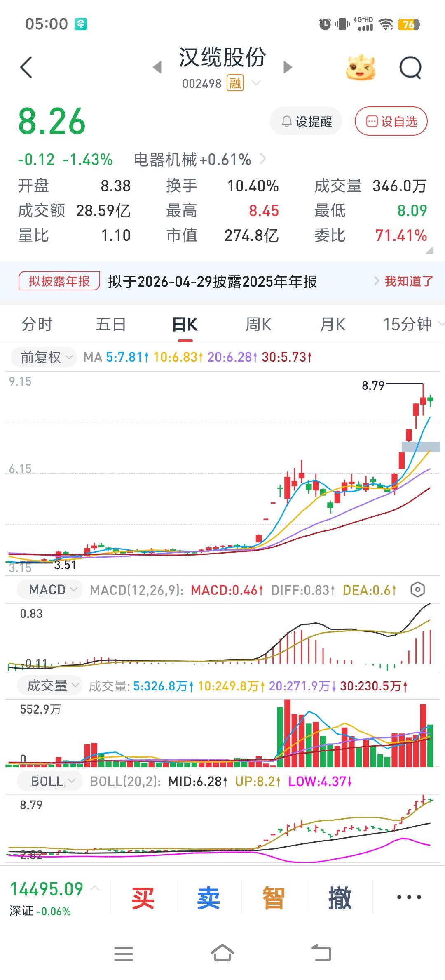This screenshot has height=980, width=445.
Task: Tap the 融 margin trading badge
Action: pyautogui.click(x=235, y=83)
